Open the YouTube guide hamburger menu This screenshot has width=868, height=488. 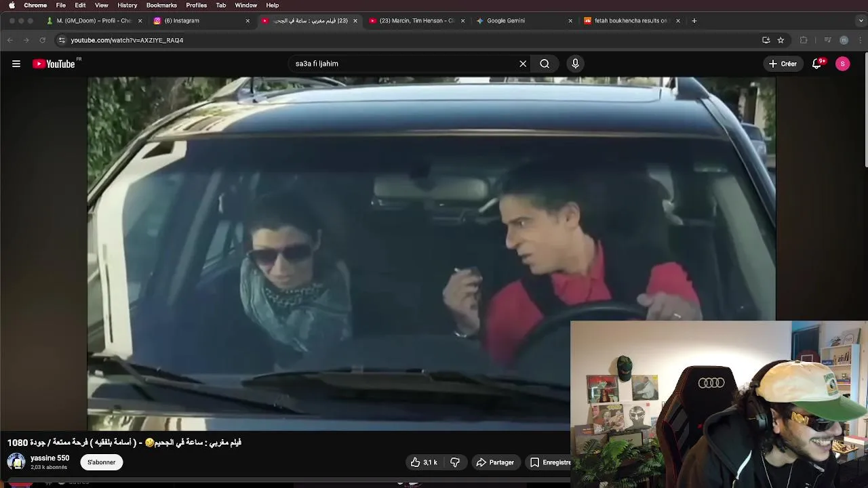point(16,64)
